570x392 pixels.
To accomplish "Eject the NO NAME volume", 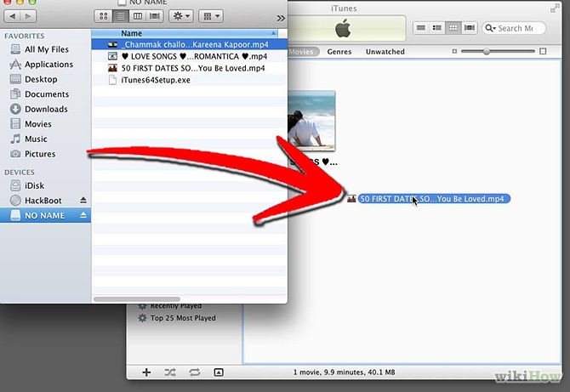I will [x=83, y=215].
